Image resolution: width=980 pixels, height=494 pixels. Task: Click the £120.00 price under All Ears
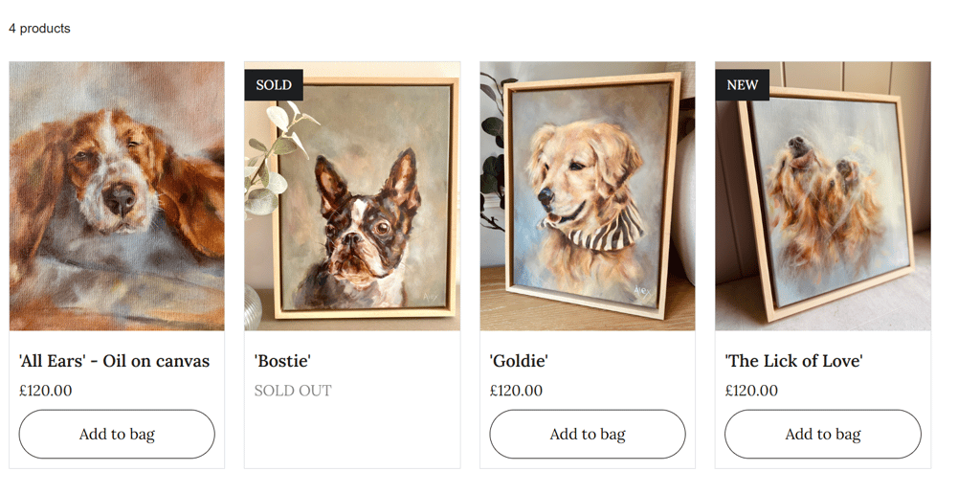pyautogui.click(x=46, y=391)
